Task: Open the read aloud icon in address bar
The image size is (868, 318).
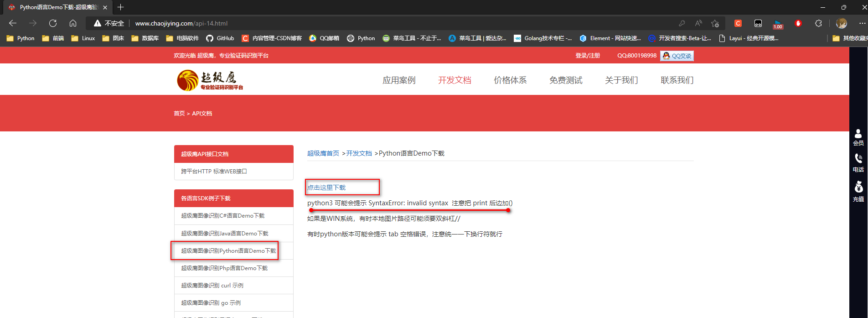Action: (x=698, y=23)
